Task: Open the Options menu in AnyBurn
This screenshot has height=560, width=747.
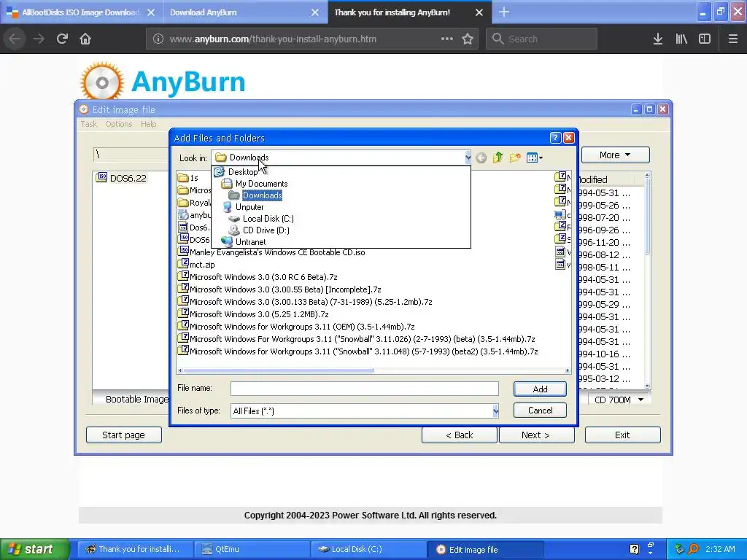Action: pos(119,124)
